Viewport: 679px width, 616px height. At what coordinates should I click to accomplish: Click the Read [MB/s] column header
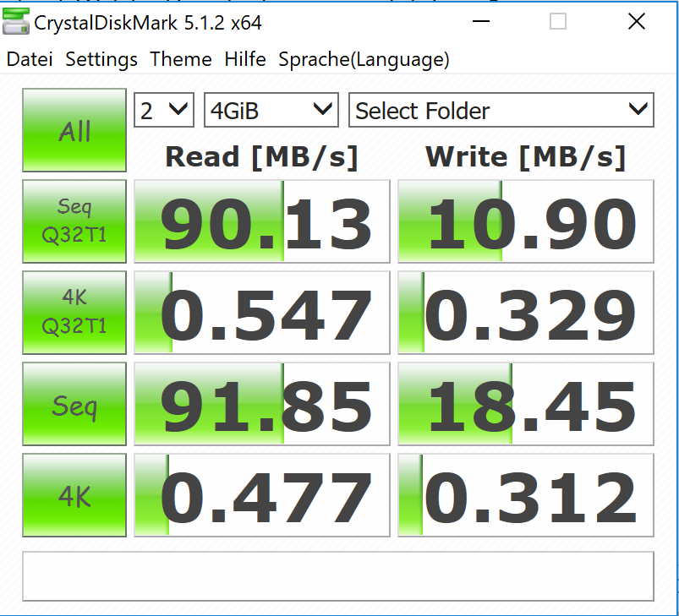[x=261, y=157]
